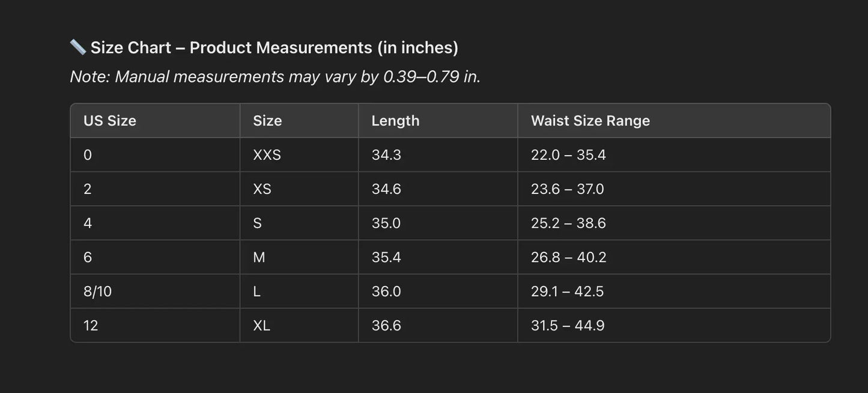Select the US Size column header
Viewport: 868px width, 393px height.
(x=110, y=121)
